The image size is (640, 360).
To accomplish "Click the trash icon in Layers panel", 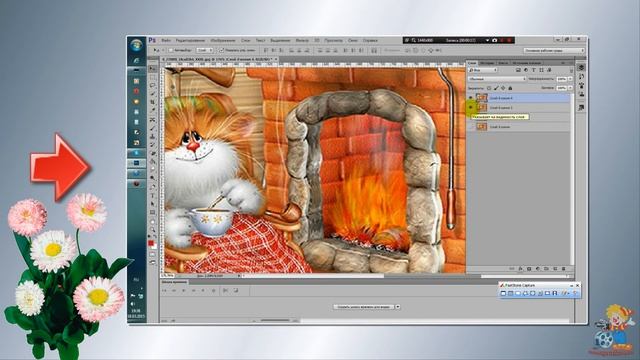I will (564, 269).
